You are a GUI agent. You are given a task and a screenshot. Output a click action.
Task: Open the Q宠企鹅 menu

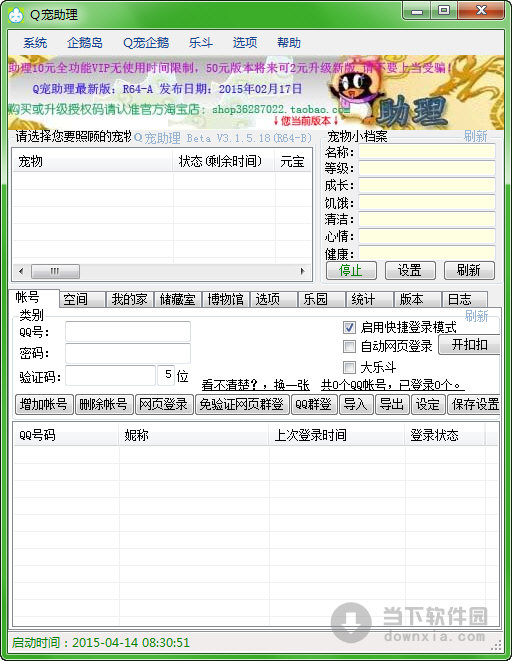(x=146, y=43)
